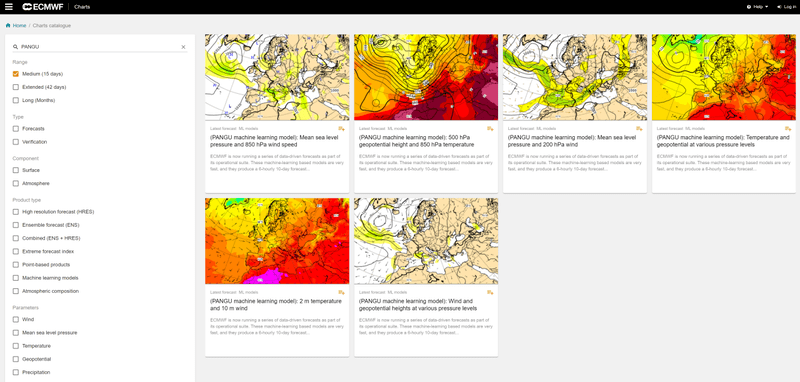The image size is (800, 382).
Task: Check the Mean sea level pressure parameter
Action: 16,333
